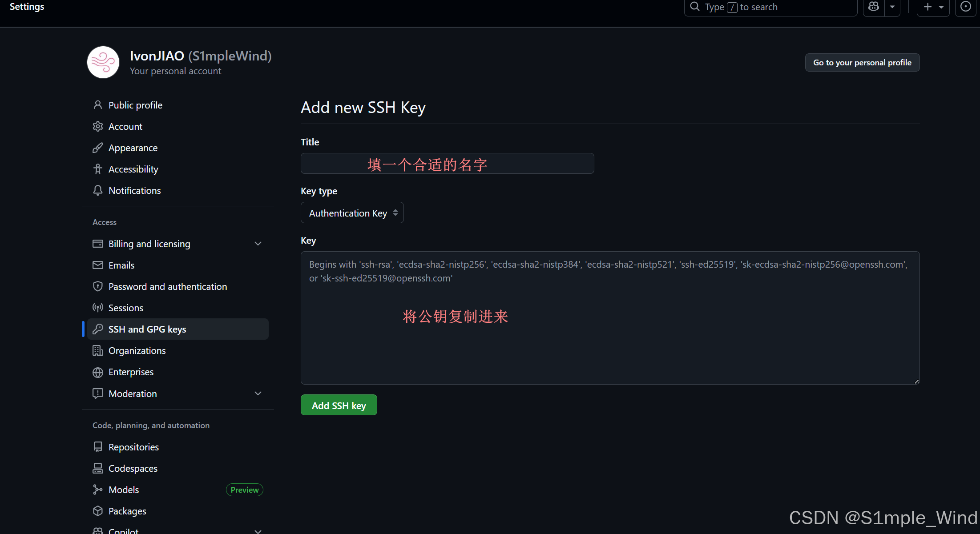
Task: Focus the Title input field
Action: tap(448, 164)
